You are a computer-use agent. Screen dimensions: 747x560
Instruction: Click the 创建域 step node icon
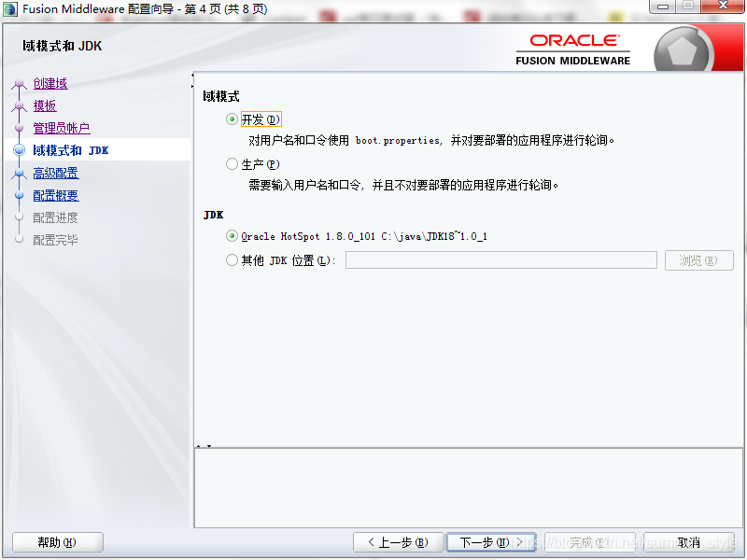click(x=19, y=84)
